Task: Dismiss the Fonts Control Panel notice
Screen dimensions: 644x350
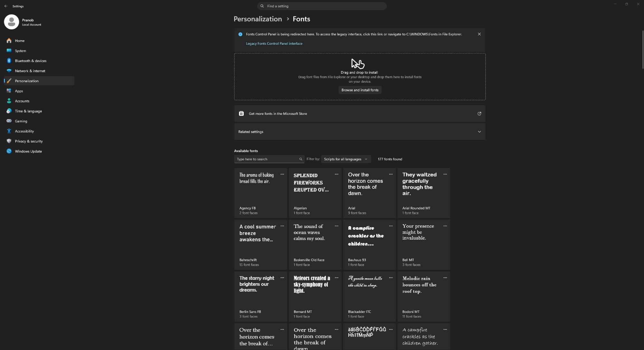Action: click(479, 34)
